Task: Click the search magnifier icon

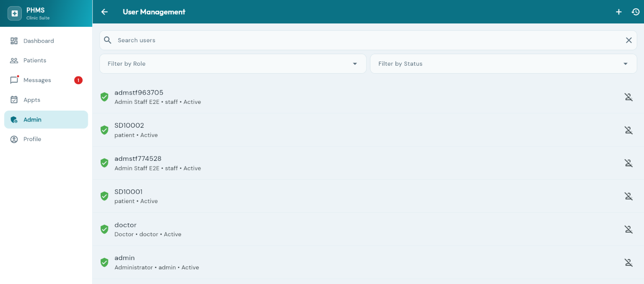Action: tap(108, 40)
